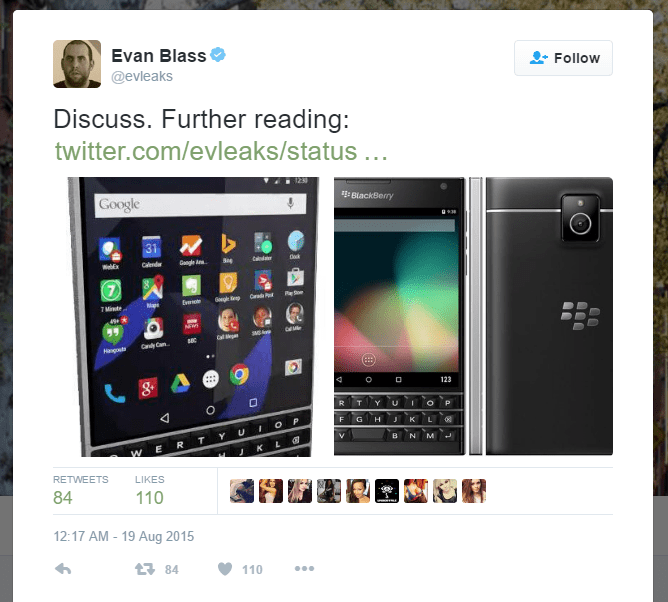668x602 pixels.
Task: Open the first liker avatar
Action: click(242, 491)
